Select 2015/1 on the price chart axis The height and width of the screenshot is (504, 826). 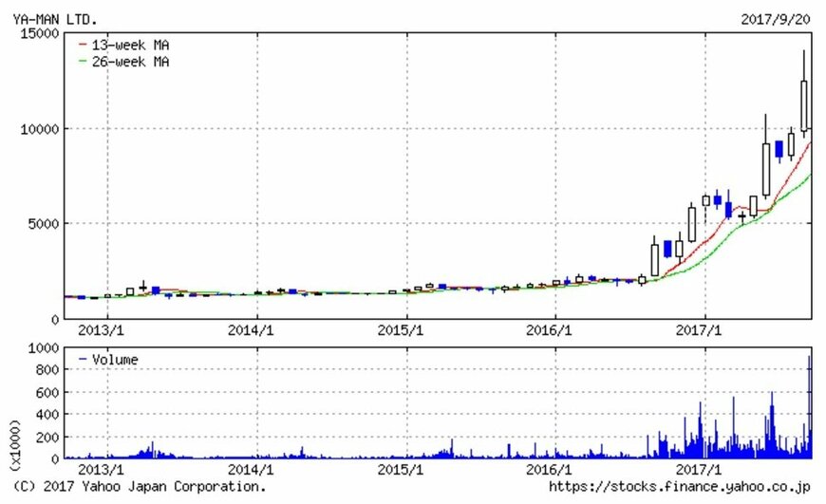pos(401,329)
